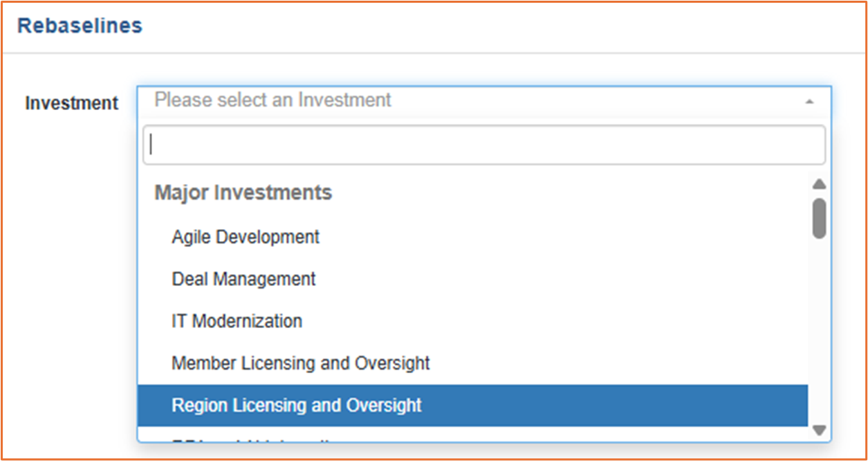Click the 'Please select an Investment' box
The image size is (868, 461).
point(484,102)
